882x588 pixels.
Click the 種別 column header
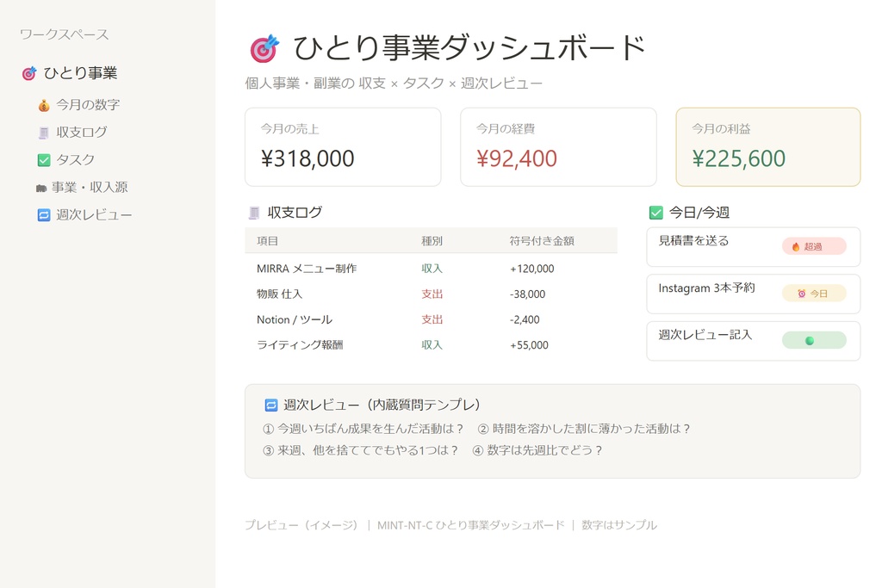432,241
